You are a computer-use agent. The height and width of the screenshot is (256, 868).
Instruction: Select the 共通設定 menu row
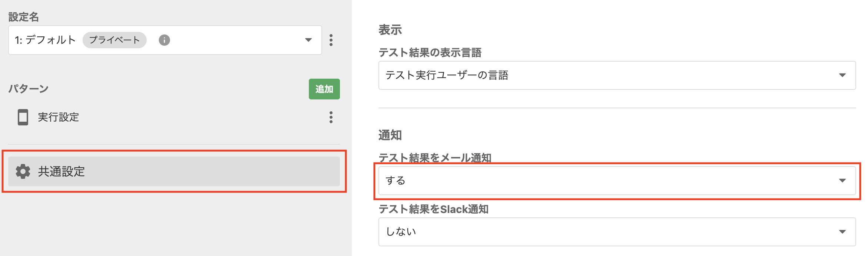(174, 171)
